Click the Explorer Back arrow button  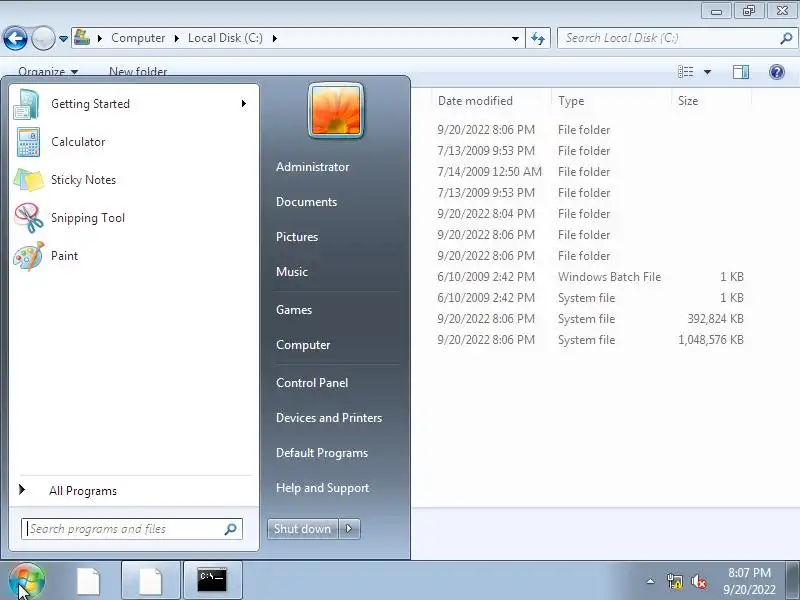pos(15,38)
